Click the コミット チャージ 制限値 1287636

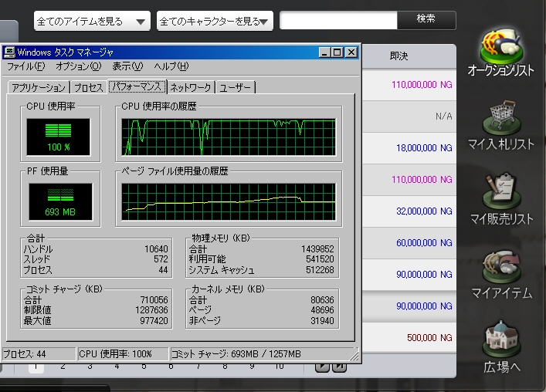(x=151, y=310)
